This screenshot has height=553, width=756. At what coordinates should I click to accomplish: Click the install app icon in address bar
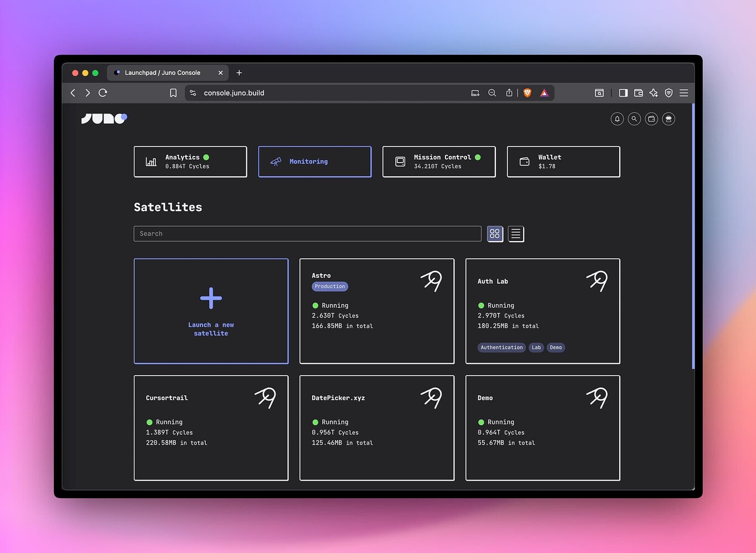point(475,93)
